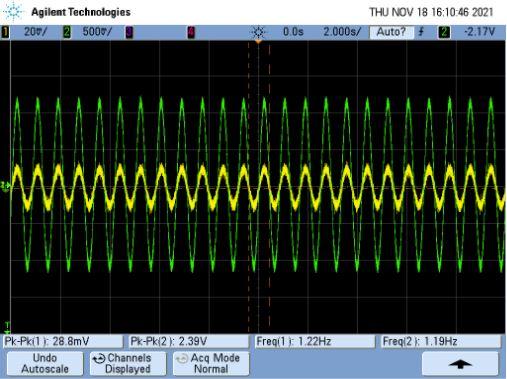Click the trigger position sun icon

tap(258, 32)
